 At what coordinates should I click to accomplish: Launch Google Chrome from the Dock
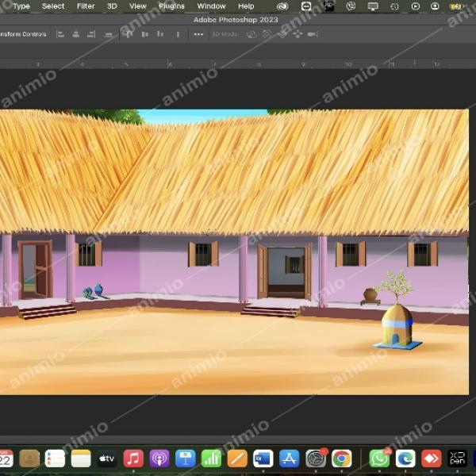(x=341, y=459)
